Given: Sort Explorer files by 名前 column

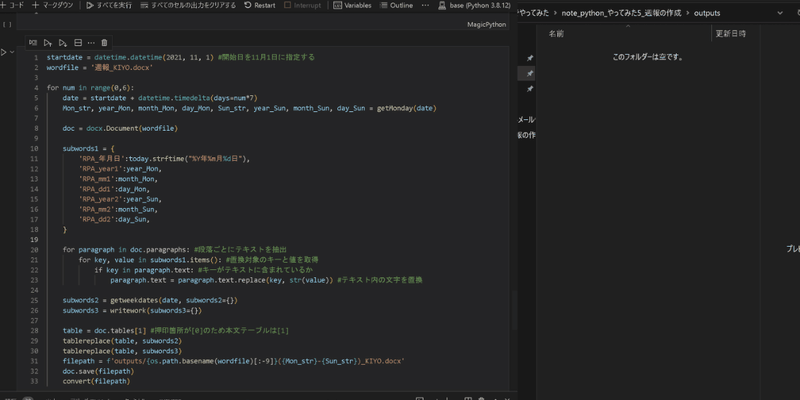Looking at the screenshot, I should pyautogui.click(x=556, y=34).
